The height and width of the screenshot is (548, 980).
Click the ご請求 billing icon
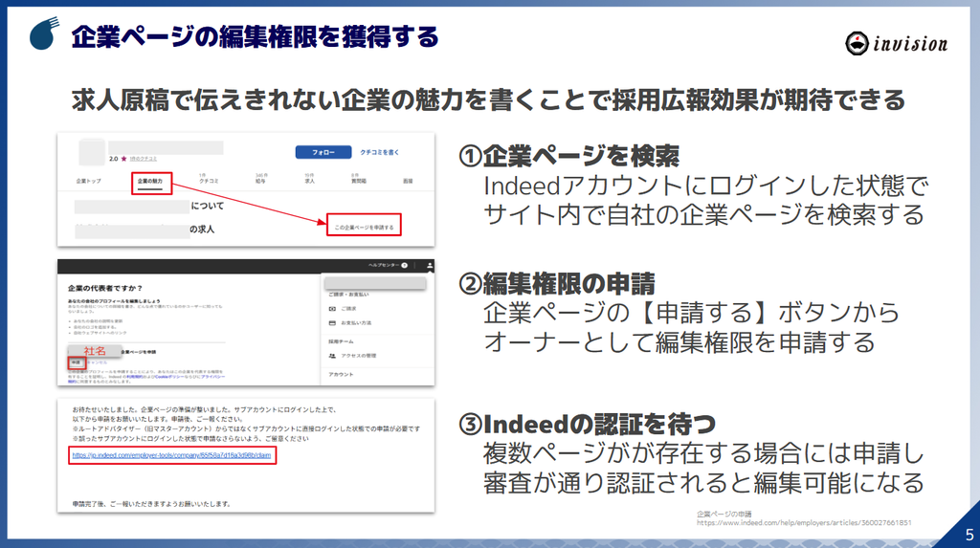point(332,309)
